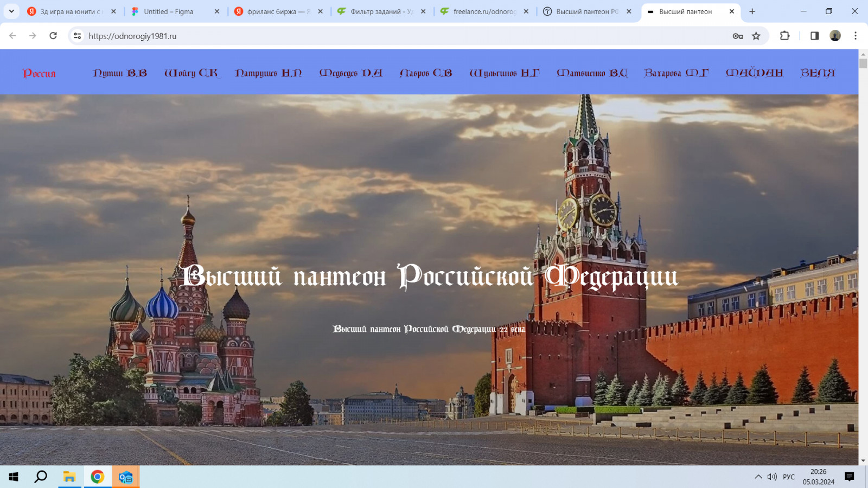This screenshot has width=868, height=488.
Task: Open Outlook from the taskbar
Action: pyautogui.click(x=126, y=477)
